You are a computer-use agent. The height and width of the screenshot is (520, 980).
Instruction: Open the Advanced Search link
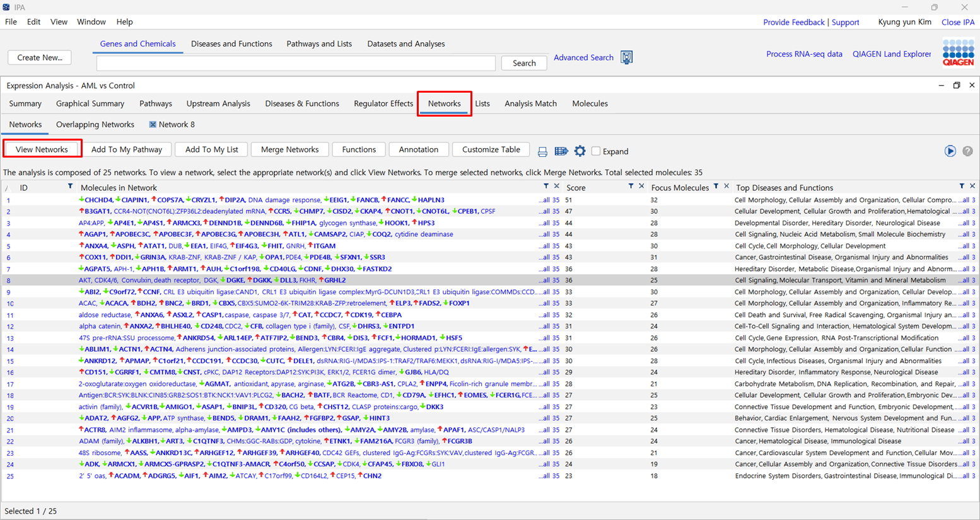tap(583, 57)
